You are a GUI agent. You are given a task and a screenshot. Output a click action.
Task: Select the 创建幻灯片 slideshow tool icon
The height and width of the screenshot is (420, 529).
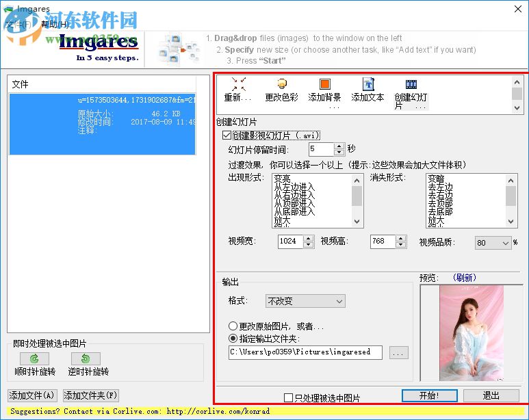[411, 84]
